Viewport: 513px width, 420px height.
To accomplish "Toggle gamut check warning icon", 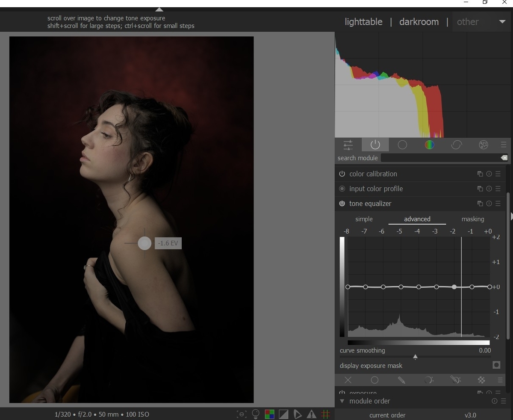I will [312, 414].
